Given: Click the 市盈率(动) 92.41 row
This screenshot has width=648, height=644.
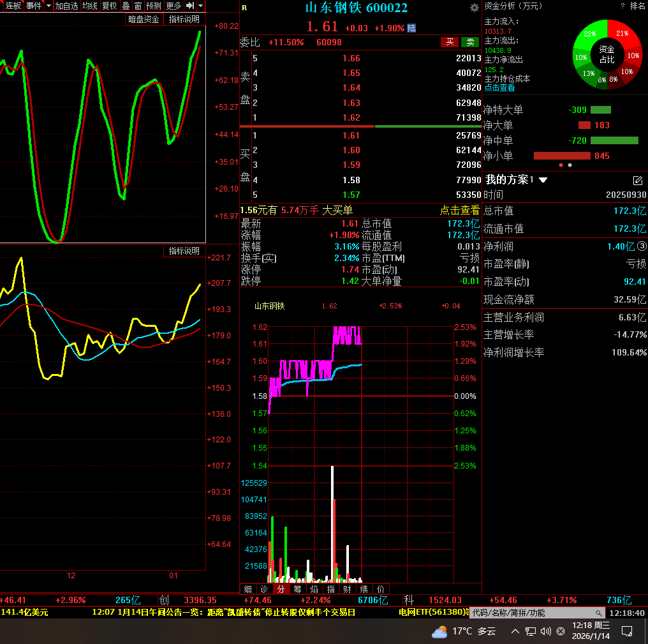Looking at the screenshot, I should [x=564, y=281].
